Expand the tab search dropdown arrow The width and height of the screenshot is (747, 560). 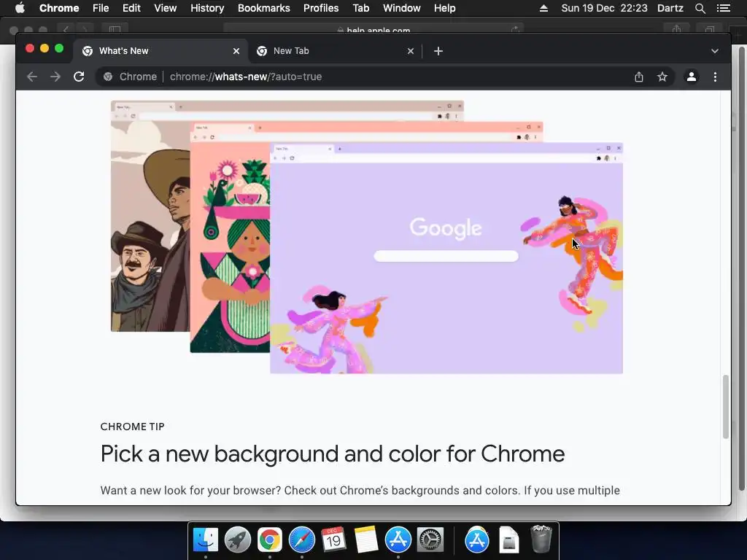715,51
